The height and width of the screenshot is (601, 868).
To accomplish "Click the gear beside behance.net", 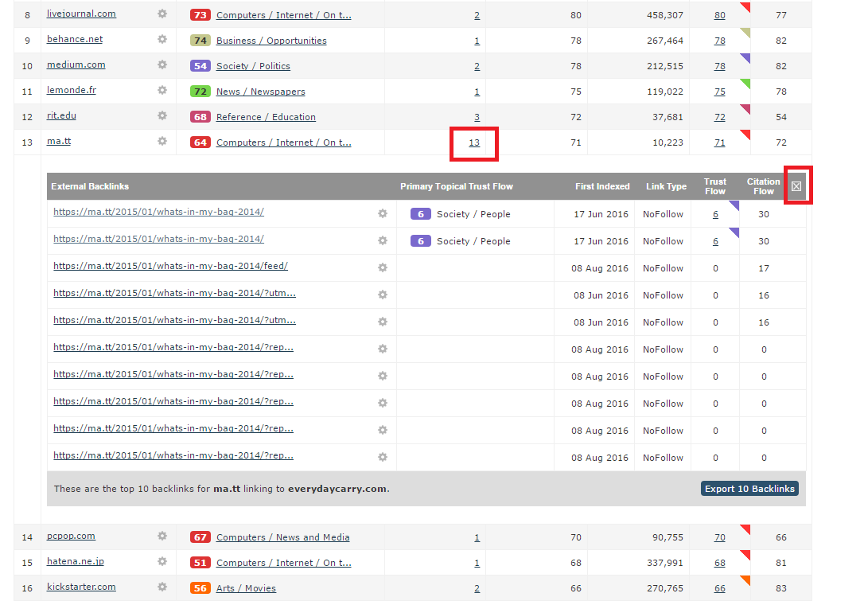I will (162, 39).
